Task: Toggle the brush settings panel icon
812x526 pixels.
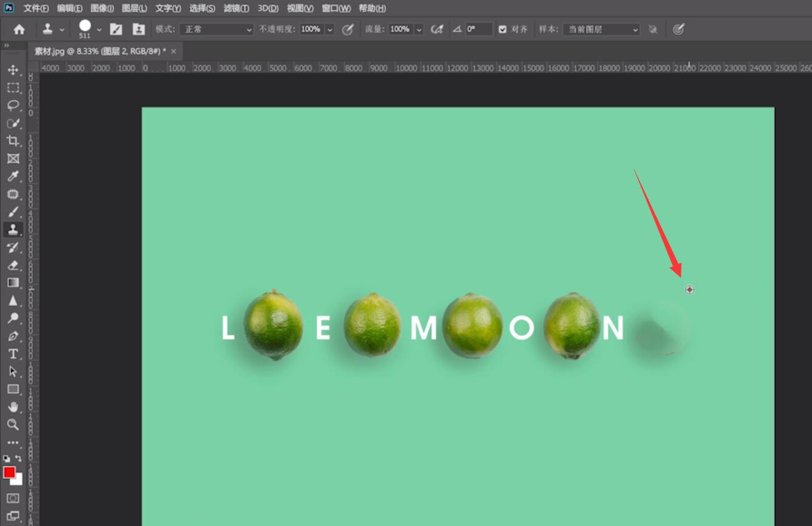Action: click(116, 29)
